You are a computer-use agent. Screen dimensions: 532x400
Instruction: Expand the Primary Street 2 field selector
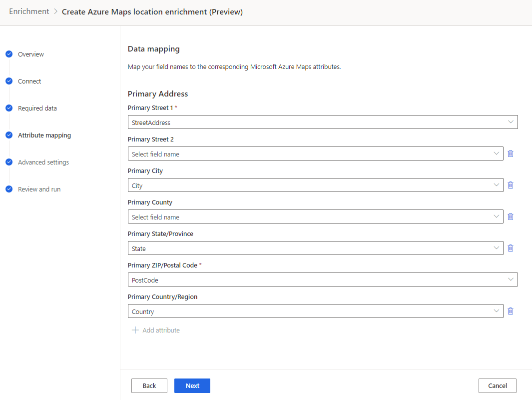click(315, 153)
